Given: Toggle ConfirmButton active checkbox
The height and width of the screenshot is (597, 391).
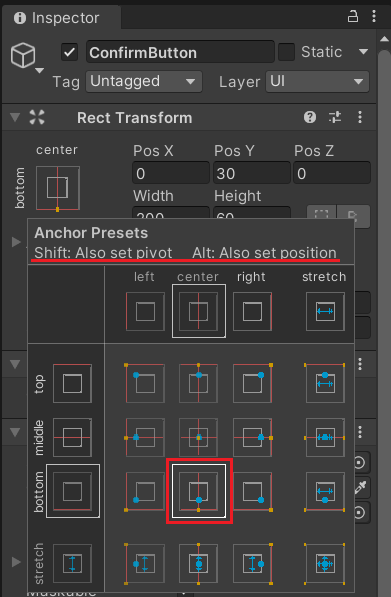Looking at the screenshot, I should coord(70,52).
